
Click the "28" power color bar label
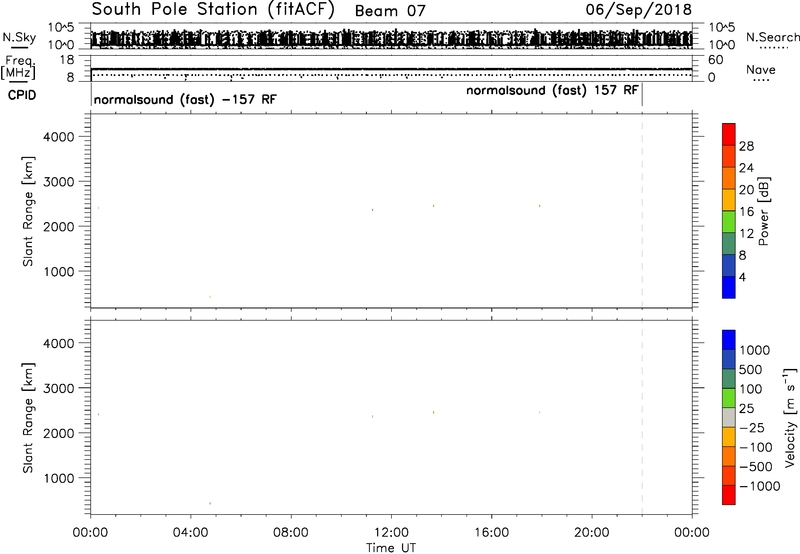coord(746,146)
